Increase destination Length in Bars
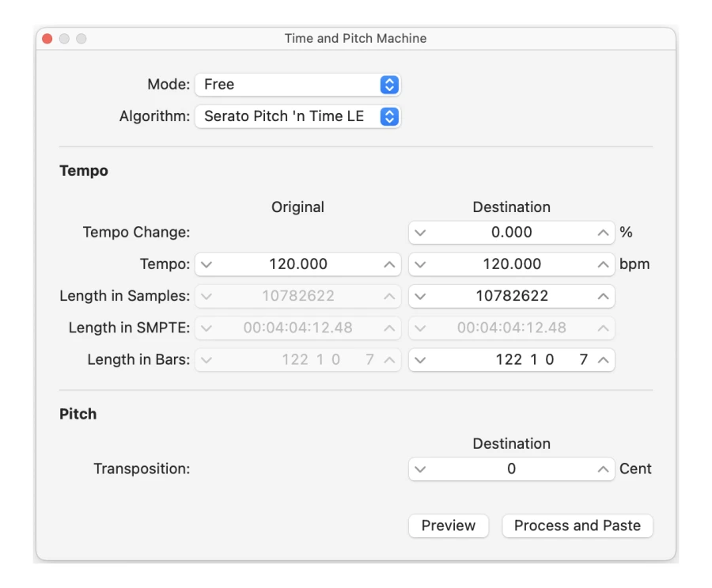This screenshot has height=588, width=712. pyautogui.click(x=603, y=360)
